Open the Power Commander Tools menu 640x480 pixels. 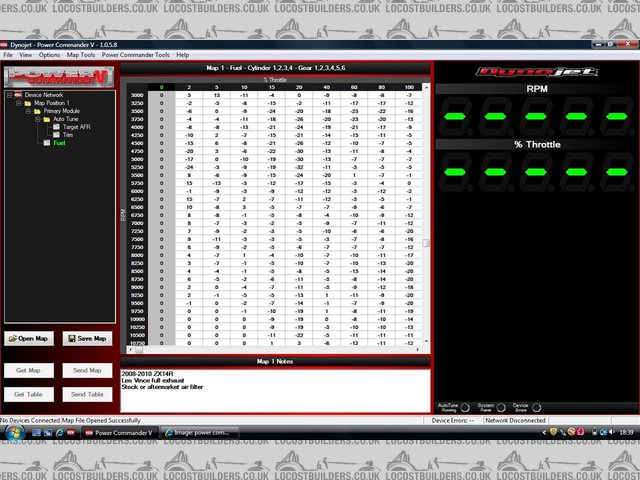136,55
